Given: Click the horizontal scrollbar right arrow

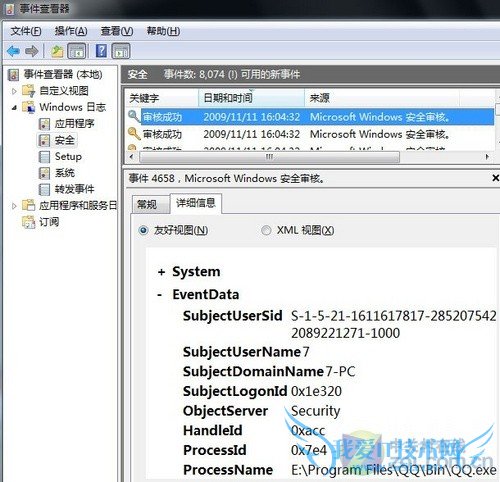Looking at the screenshot, I should click(x=487, y=157).
